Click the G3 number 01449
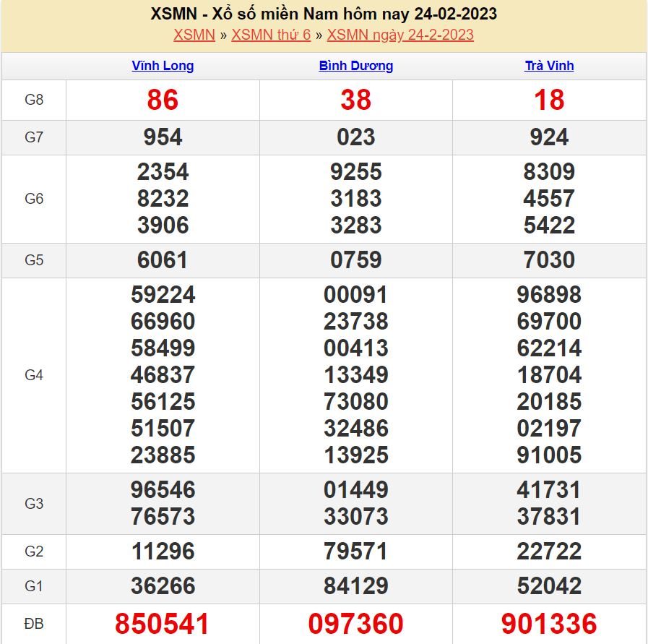Image resolution: width=648 pixels, height=644 pixels. (x=356, y=490)
